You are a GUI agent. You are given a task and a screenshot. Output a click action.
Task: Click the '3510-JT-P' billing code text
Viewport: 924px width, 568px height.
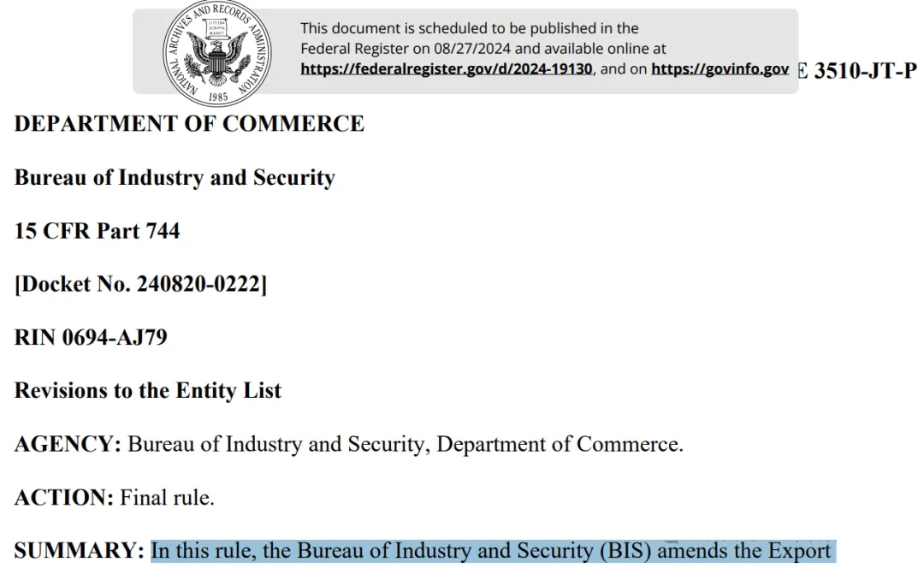pyautogui.click(x=865, y=71)
